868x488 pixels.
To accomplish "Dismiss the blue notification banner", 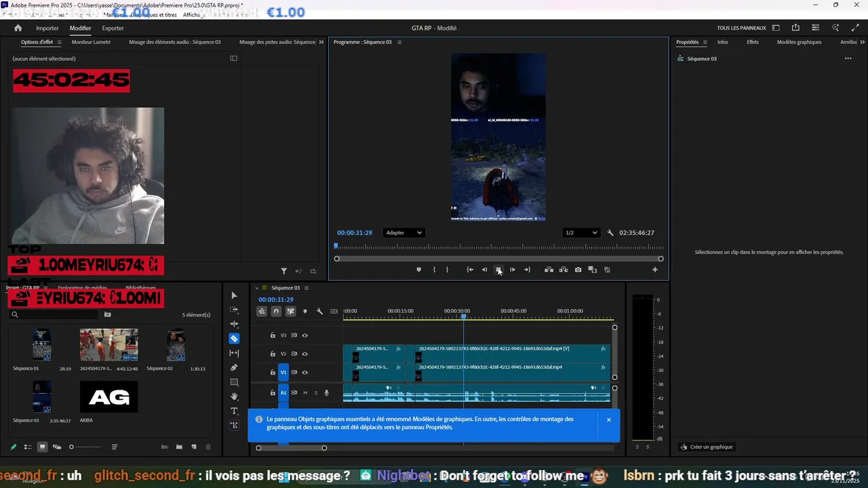I will coord(609,420).
